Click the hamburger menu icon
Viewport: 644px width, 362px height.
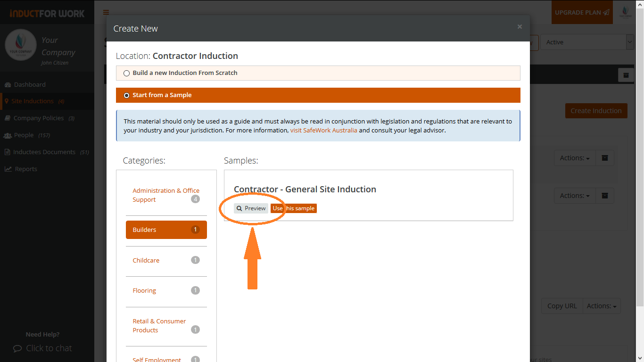[106, 13]
